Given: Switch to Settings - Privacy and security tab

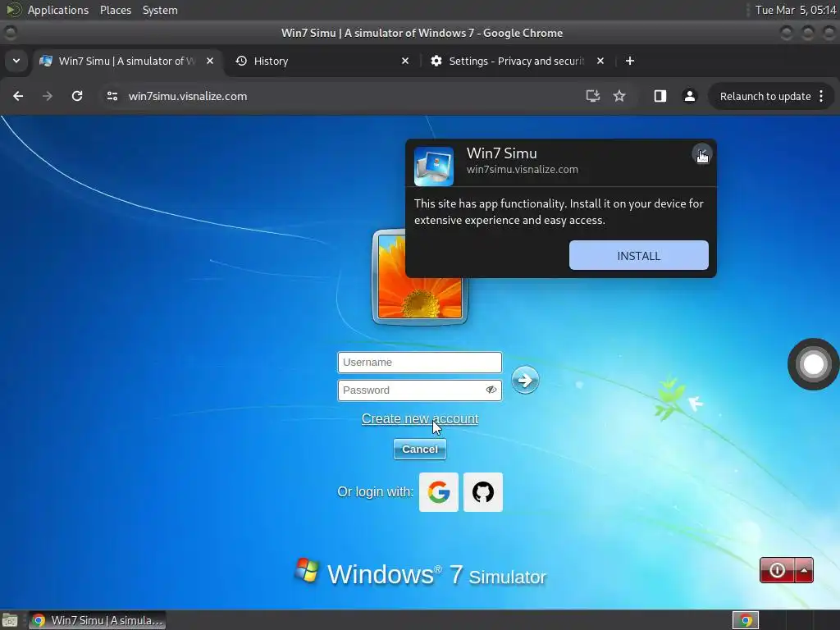Looking at the screenshot, I should (x=516, y=61).
